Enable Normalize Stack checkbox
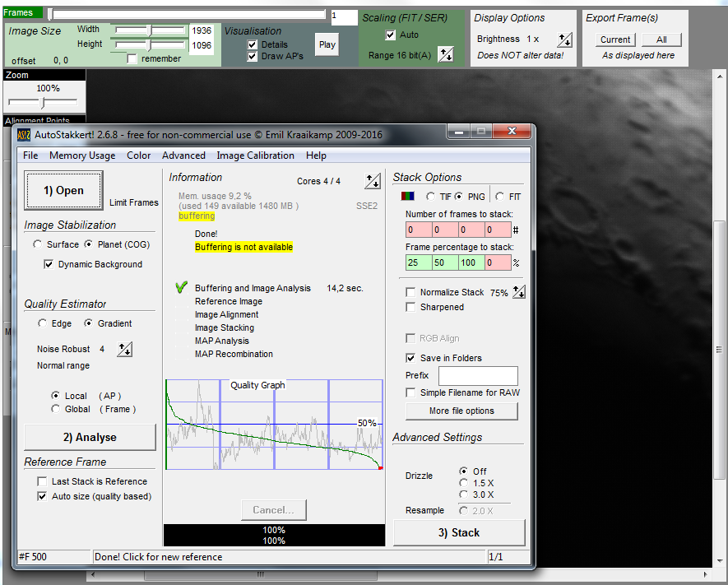Viewport: 728px width, 585px height. click(410, 292)
